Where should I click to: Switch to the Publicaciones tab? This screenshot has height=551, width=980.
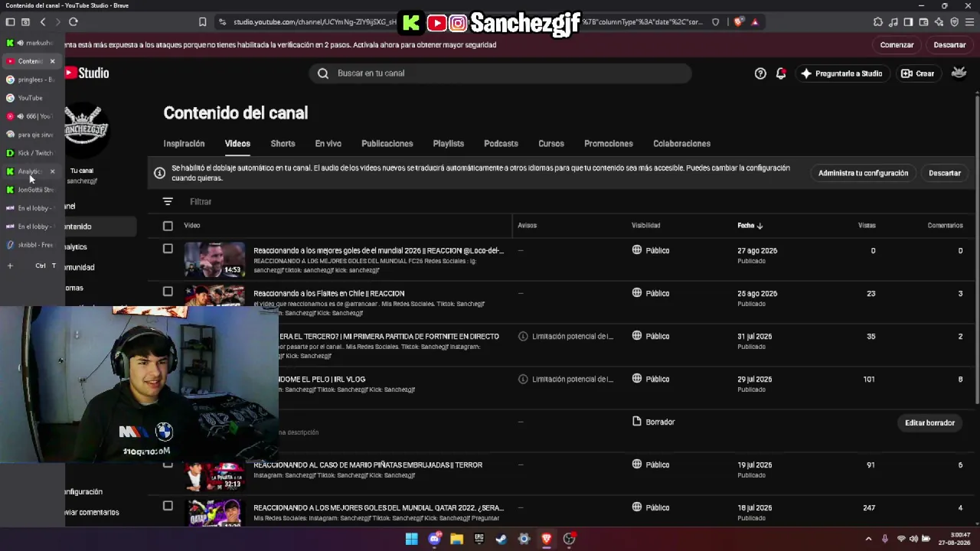click(x=387, y=144)
